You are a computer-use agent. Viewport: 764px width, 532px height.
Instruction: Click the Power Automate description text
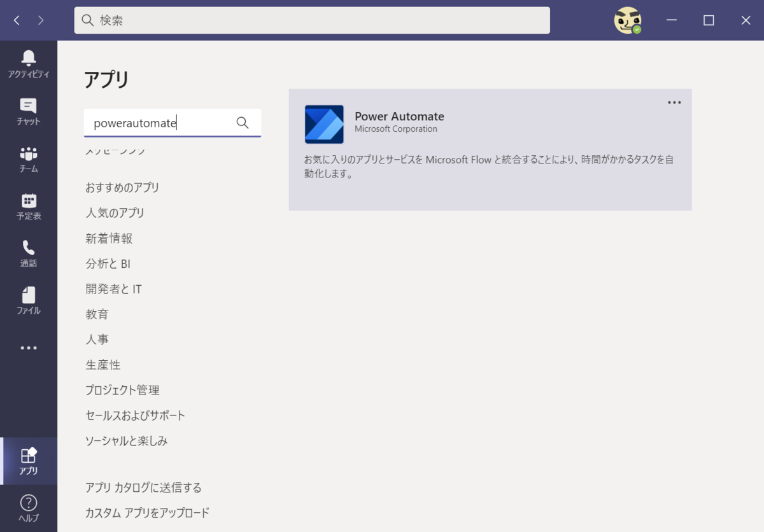click(488, 167)
